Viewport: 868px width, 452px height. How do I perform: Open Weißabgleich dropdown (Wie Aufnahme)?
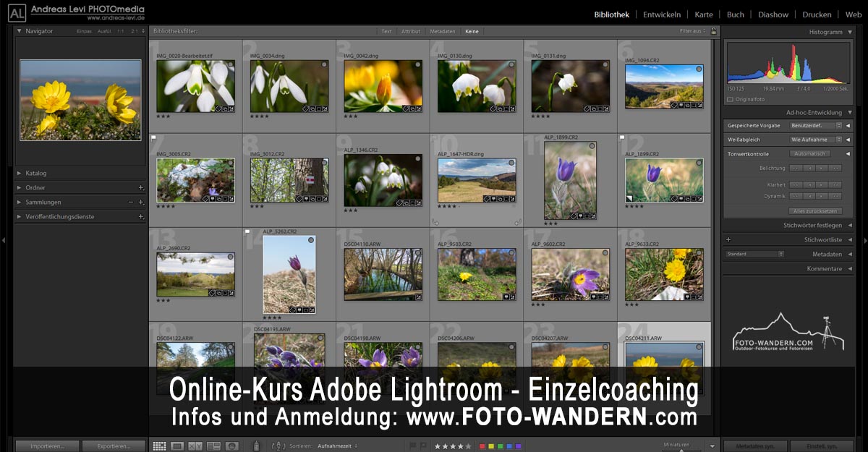click(817, 140)
